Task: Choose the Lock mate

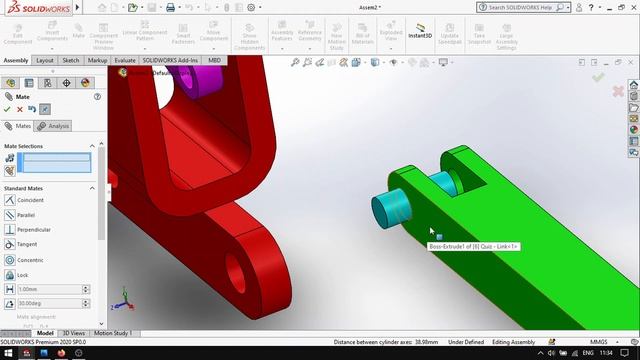Action: click(16, 275)
